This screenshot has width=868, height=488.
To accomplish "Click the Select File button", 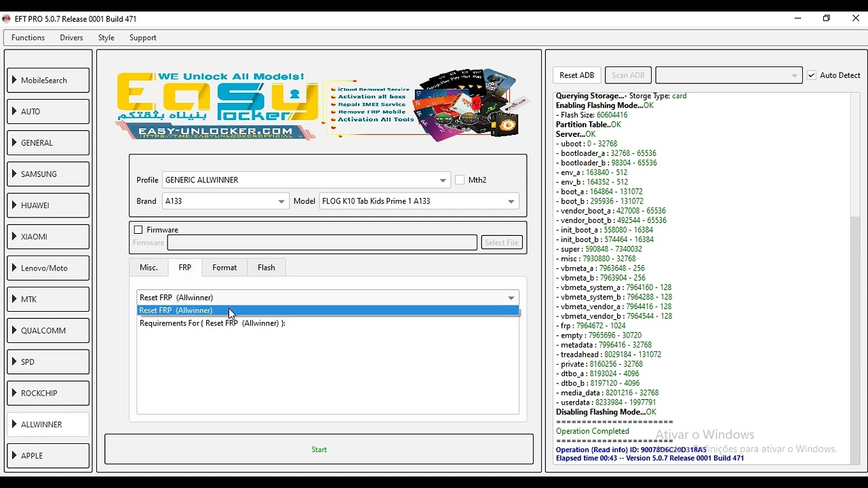I will click(502, 243).
